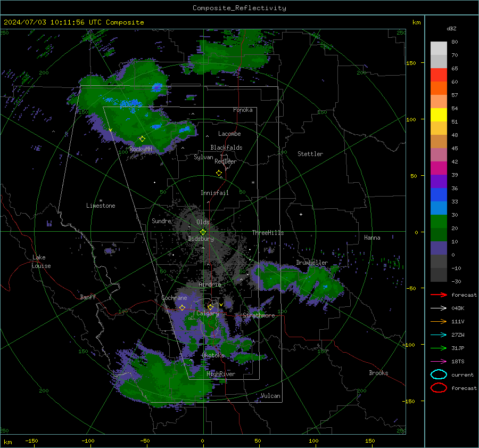479x448 pixels.
Task: Select the bright green 20–30 dBZ swatch
Action: click(439, 222)
